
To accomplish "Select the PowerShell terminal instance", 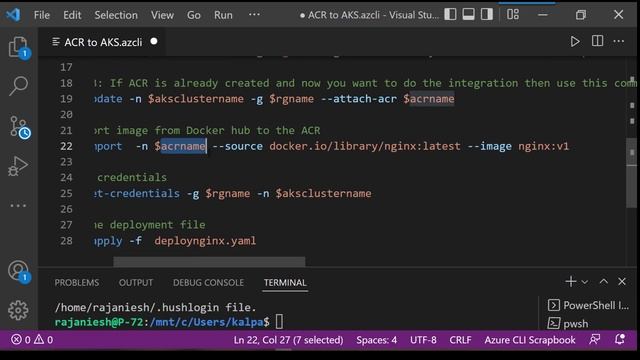I will [x=588, y=305].
